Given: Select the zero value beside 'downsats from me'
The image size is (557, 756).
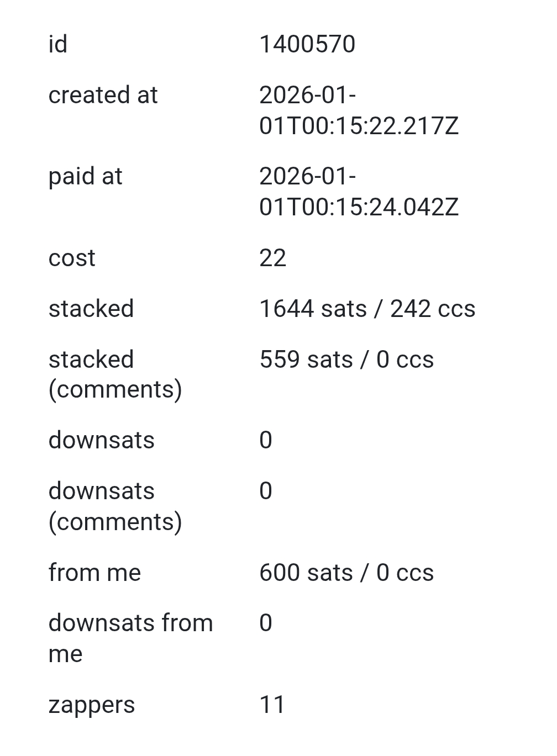Looking at the screenshot, I should pos(266,623).
